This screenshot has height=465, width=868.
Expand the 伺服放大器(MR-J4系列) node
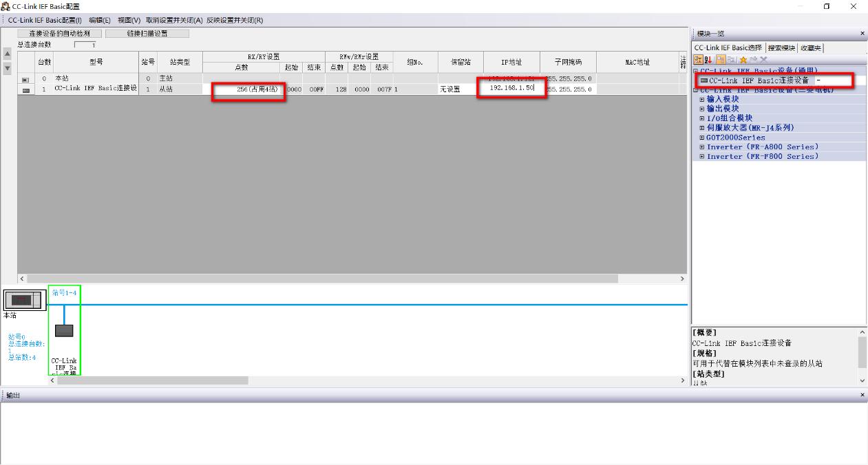click(702, 128)
